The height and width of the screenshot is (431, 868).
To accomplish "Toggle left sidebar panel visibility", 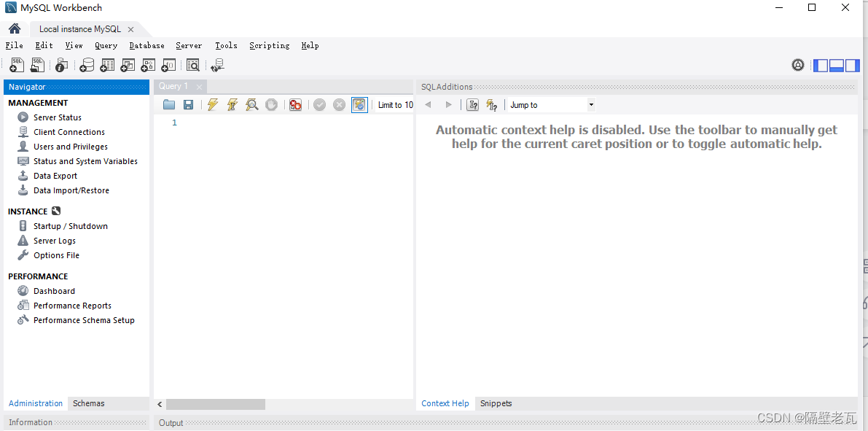I will pos(820,66).
